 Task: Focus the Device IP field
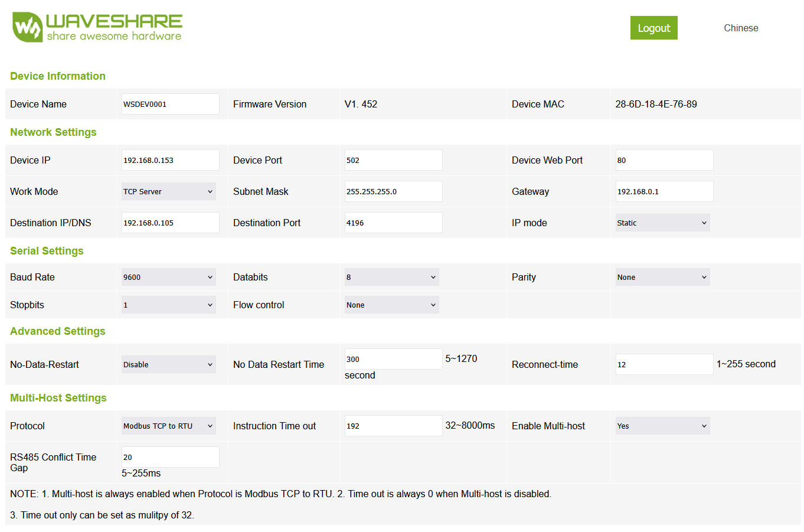pyautogui.click(x=170, y=160)
